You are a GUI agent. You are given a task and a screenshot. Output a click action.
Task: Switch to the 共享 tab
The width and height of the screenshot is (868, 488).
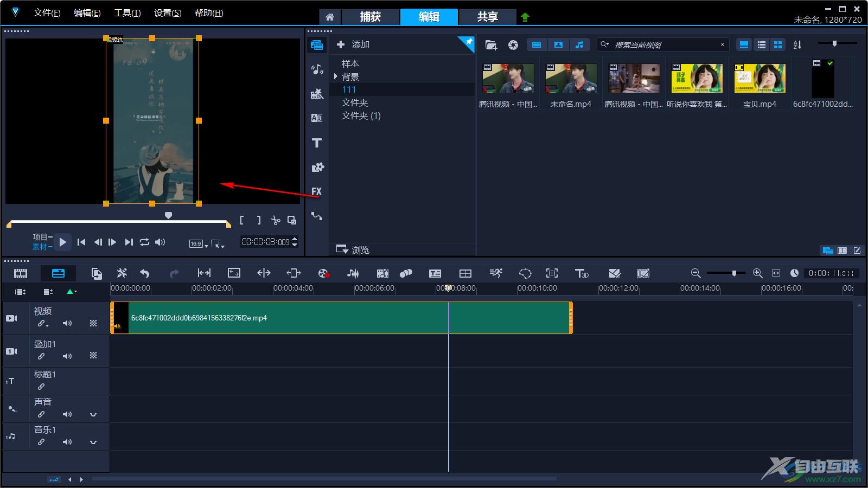[x=488, y=17]
